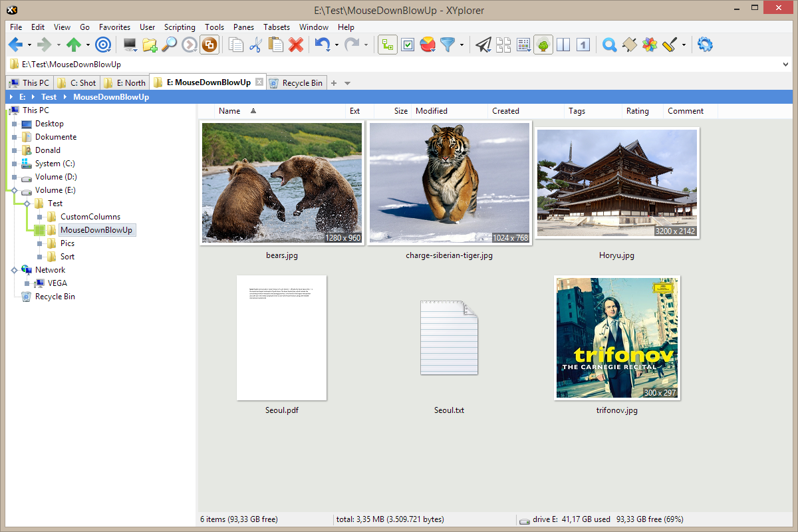This screenshot has width=798, height=532.
Task: Select the trifonov.jpg thumbnail
Action: tap(617, 338)
